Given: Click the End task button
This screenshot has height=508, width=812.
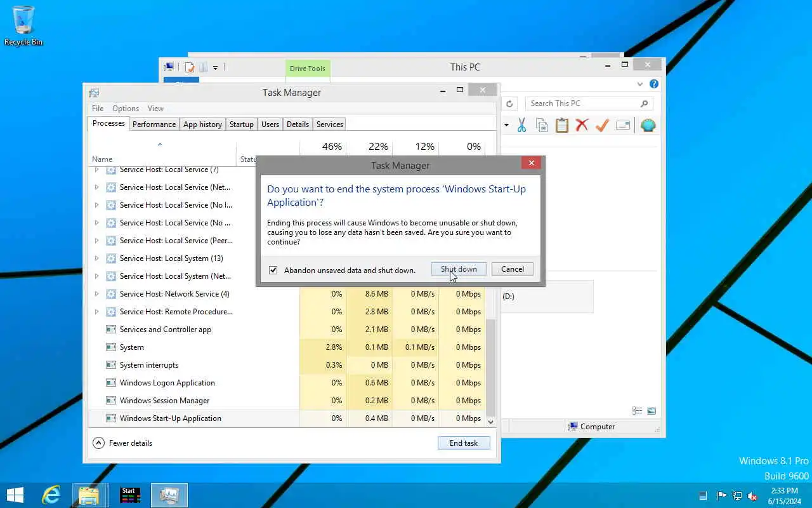Looking at the screenshot, I should point(464,443).
